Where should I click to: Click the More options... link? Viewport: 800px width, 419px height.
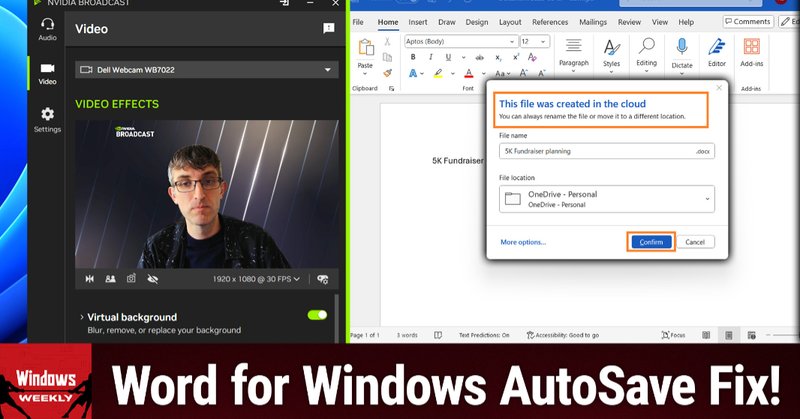pos(523,242)
